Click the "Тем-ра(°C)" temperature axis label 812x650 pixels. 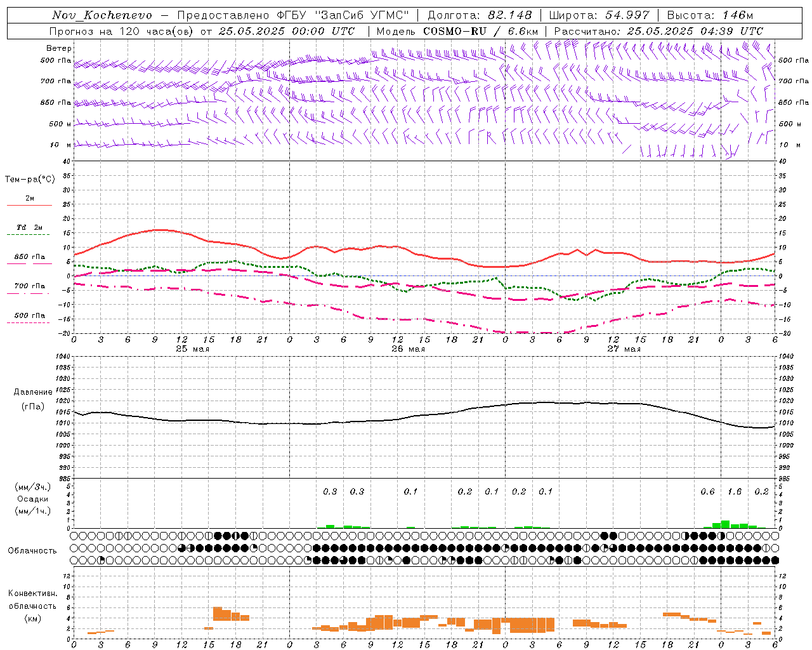click(x=30, y=180)
